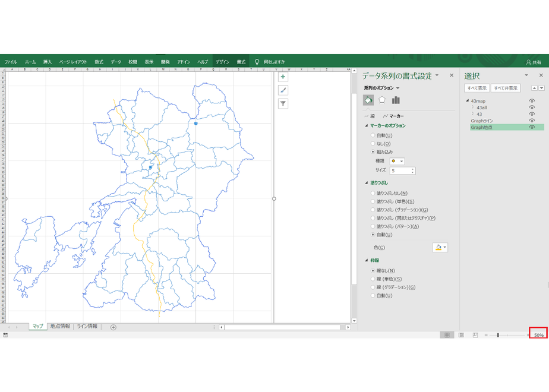Hide the Graph地点 object
The image size is (549, 392).
(x=532, y=127)
